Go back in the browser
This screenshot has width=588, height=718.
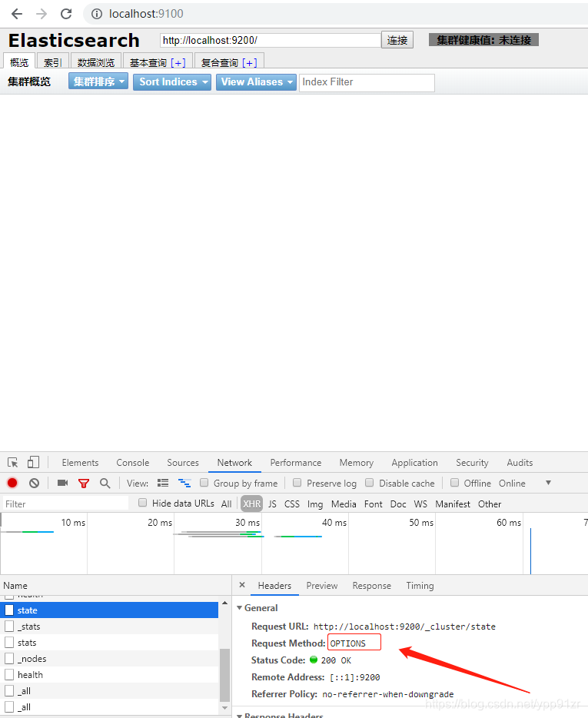pos(17,14)
